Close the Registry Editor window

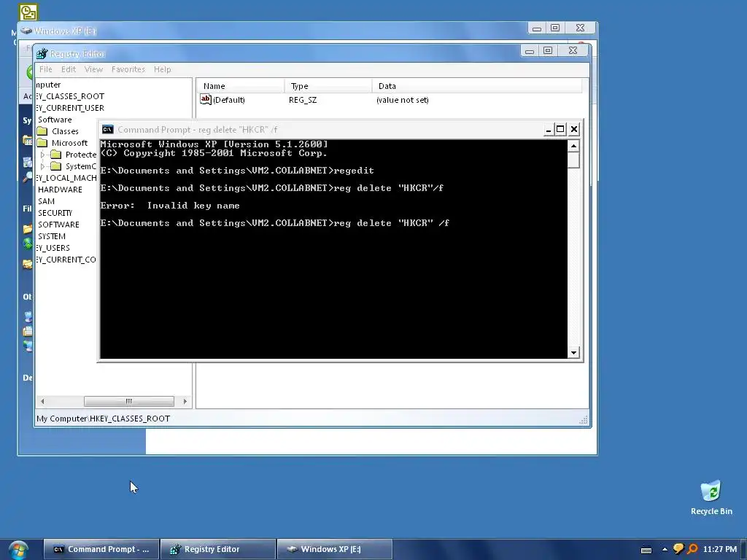[x=573, y=50]
